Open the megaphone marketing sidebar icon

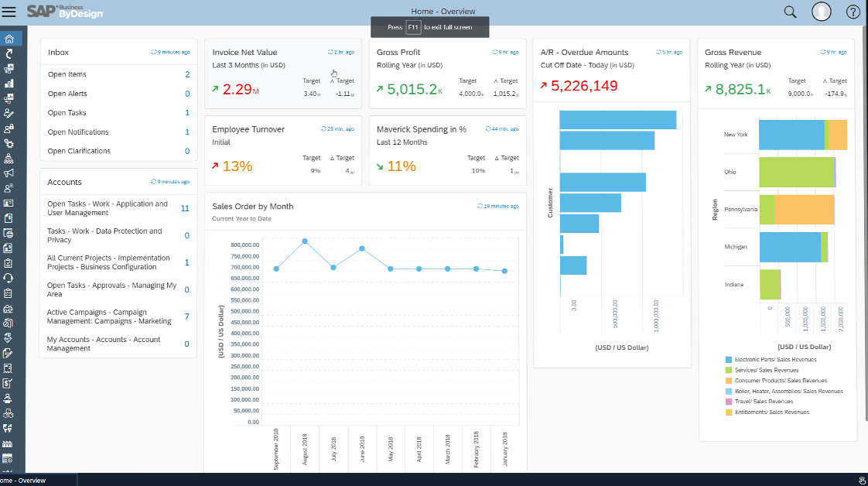(9, 173)
